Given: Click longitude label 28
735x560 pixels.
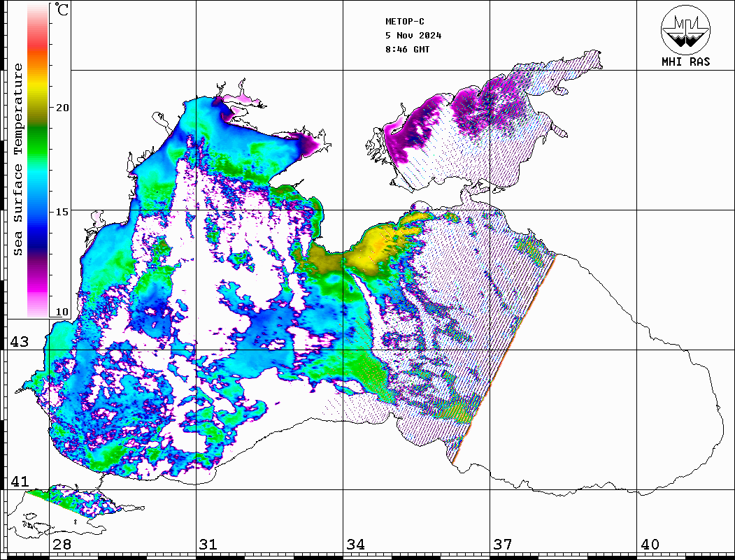Looking at the screenshot, I should 62,545.
